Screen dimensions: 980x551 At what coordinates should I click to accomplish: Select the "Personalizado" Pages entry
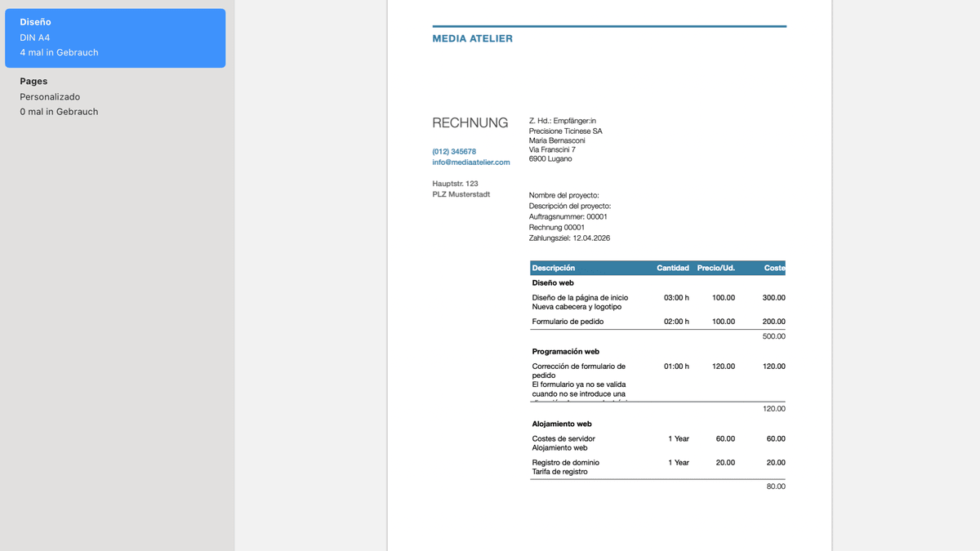click(50, 96)
